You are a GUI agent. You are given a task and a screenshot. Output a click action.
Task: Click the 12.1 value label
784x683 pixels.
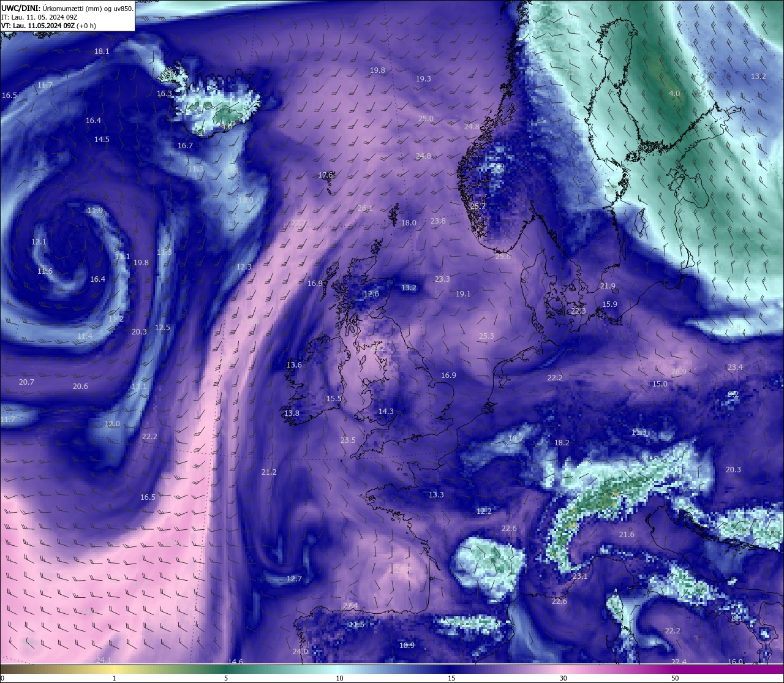39,243
